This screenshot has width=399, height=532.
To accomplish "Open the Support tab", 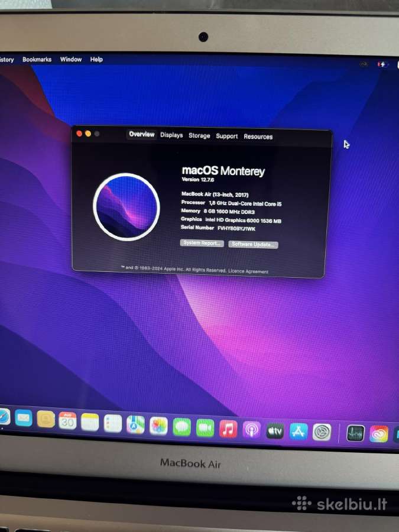I will click(x=226, y=136).
